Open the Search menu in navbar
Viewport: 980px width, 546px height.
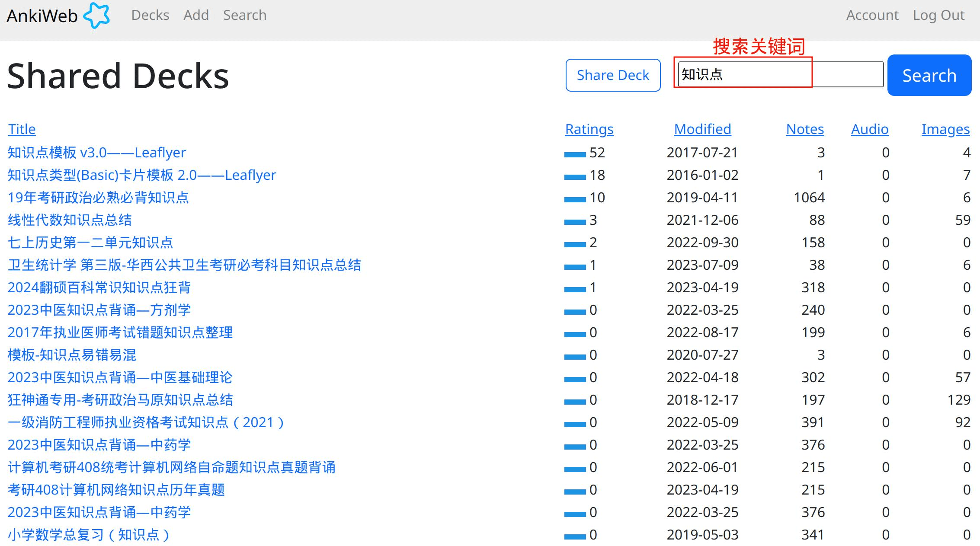click(x=245, y=15)
